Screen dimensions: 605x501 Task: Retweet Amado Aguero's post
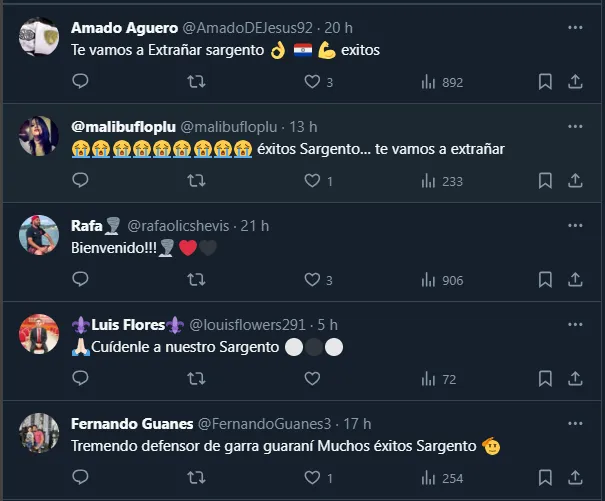[x=197, y=82]
